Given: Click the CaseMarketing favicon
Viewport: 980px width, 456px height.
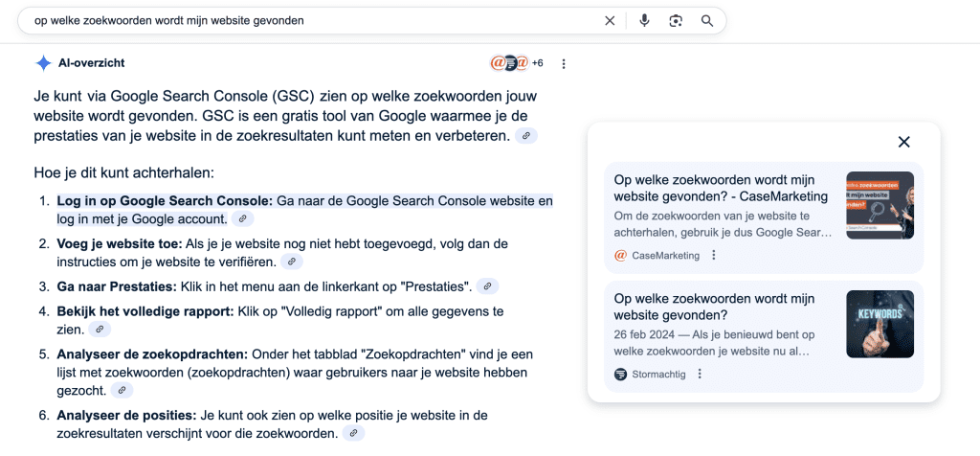Looking at the screenshot, I should (x=620, y=255).
